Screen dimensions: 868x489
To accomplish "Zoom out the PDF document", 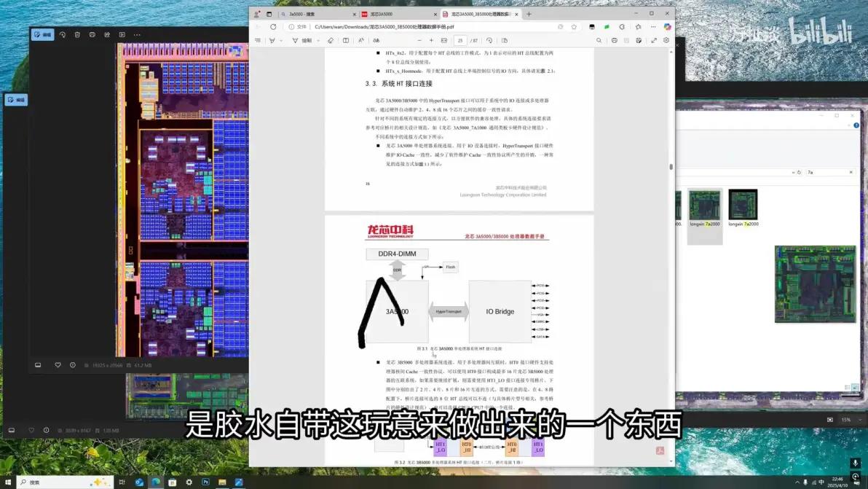I will (x=419, y=40).
